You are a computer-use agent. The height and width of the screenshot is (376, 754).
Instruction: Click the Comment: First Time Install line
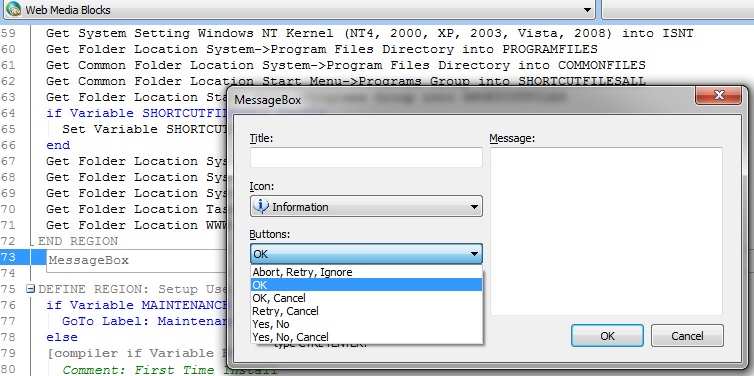pos(170,370)
